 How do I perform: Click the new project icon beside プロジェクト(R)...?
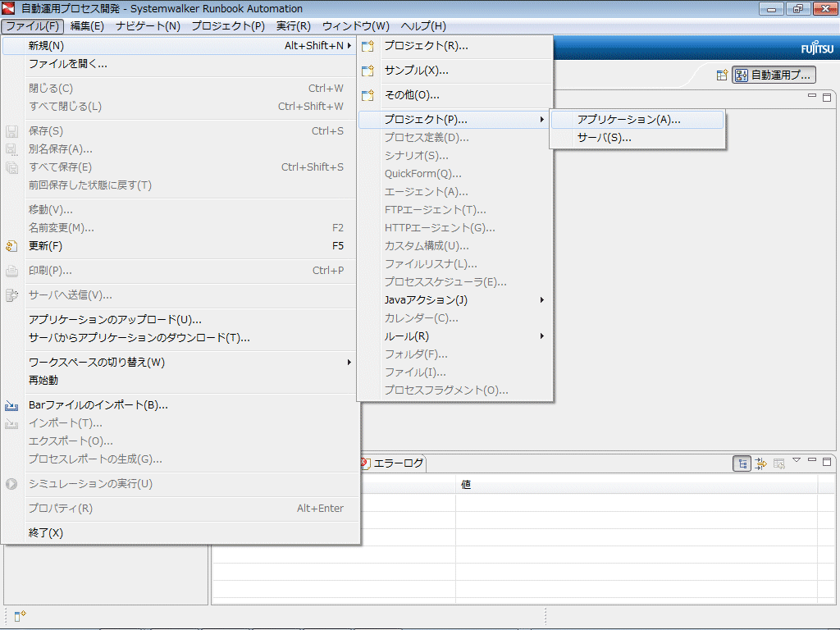367,46
